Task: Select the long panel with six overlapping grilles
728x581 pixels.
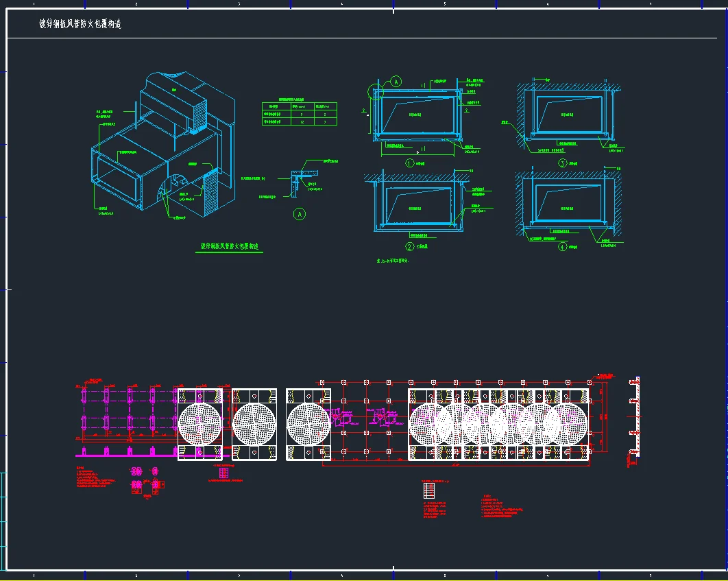Action: coord(498,424)
